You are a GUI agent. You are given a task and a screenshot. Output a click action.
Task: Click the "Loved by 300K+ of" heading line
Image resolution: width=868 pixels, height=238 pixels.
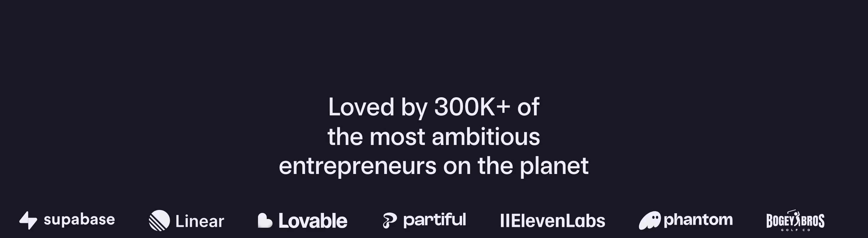(x=434, y=107)
